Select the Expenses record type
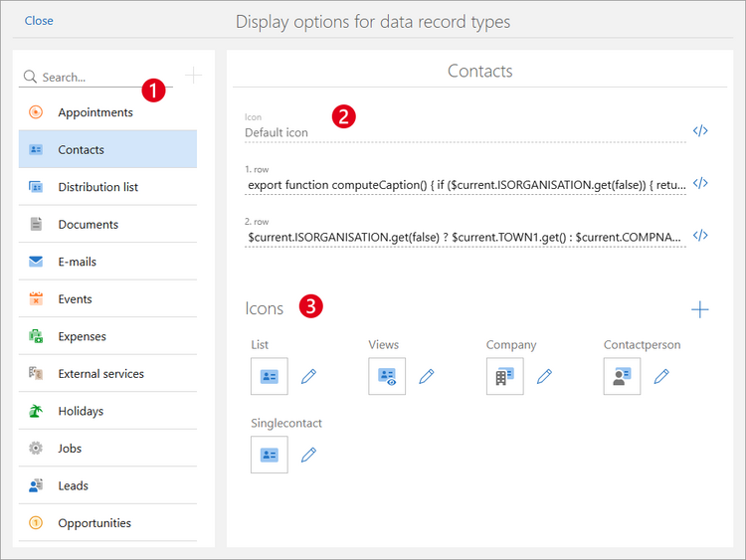This screenshot has height=560, width=746. click(x=82, y=336)
